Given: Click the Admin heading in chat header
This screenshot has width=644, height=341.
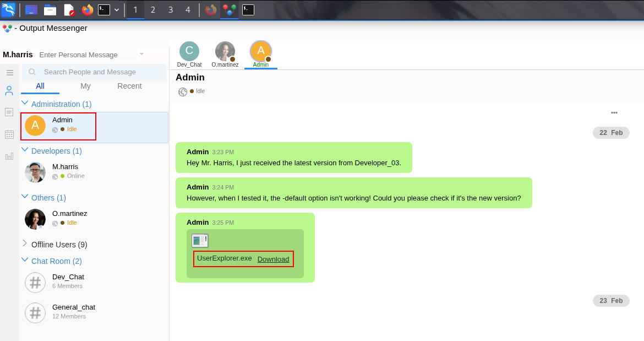Looking at the screenshot, I should click(x=190, y=77).
